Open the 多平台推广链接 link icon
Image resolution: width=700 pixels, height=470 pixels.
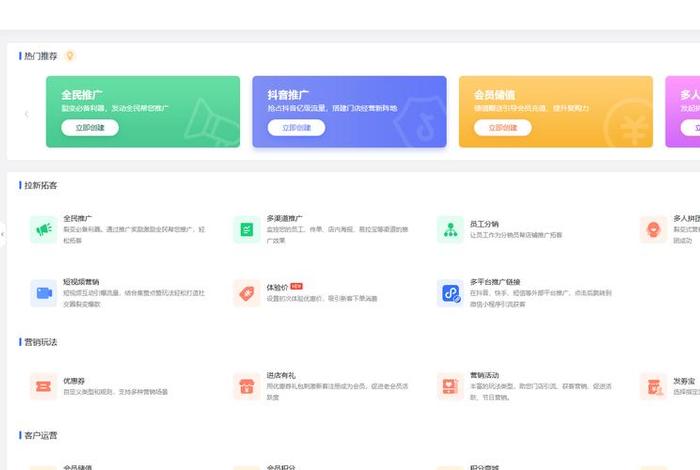point(450,293)
